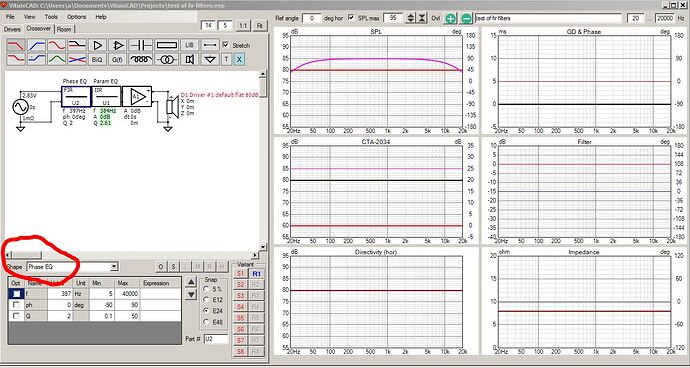690x368 pixels.
Task: Insert the UB block
Action: 190,45
